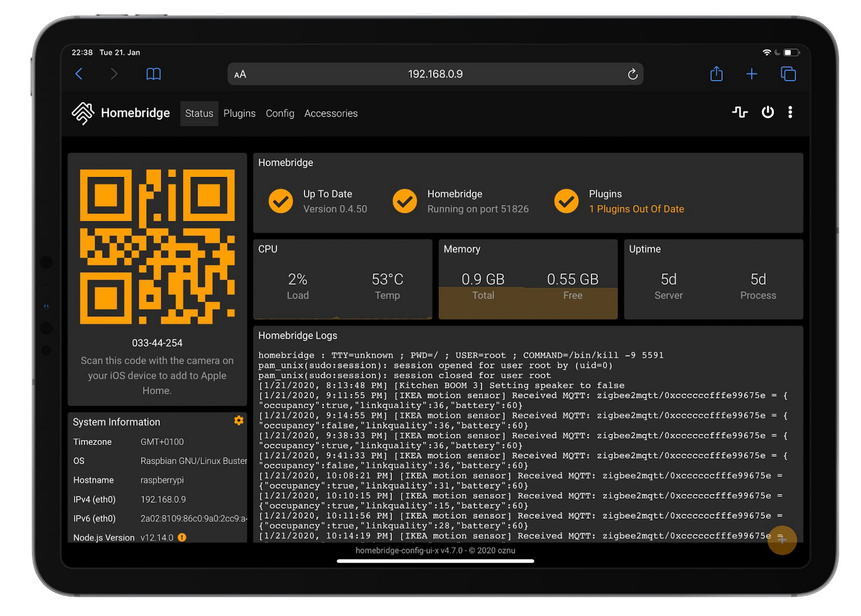Image resolution: width=861 pixels, height=616 pixels.
Task: Show all Safari tabs overview
Action: [x=788, y=74]
